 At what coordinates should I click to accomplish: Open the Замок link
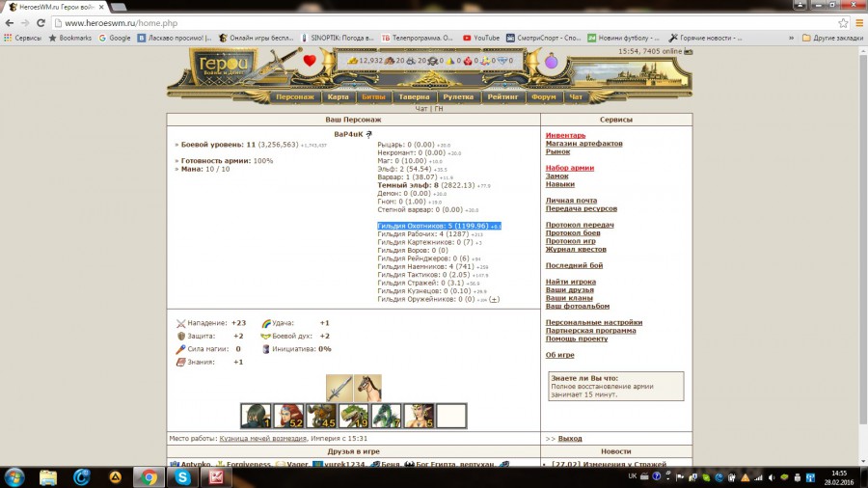pyautogui.click(x=556, y=176)
